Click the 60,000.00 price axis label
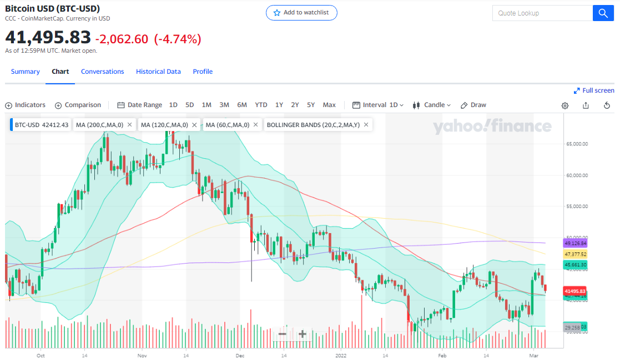620x364 pixels. click(577, 175)
